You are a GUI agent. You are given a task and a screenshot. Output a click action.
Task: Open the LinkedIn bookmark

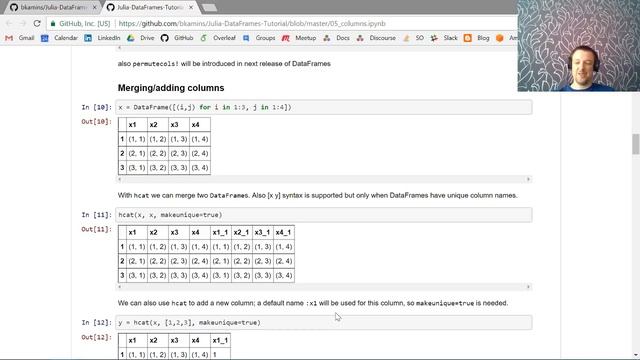tap(102, 38)
